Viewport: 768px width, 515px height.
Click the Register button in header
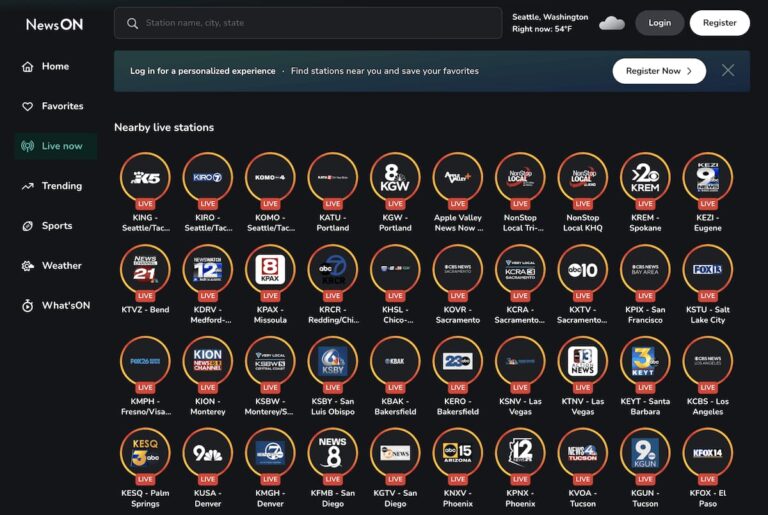click(x=719, y=23)
